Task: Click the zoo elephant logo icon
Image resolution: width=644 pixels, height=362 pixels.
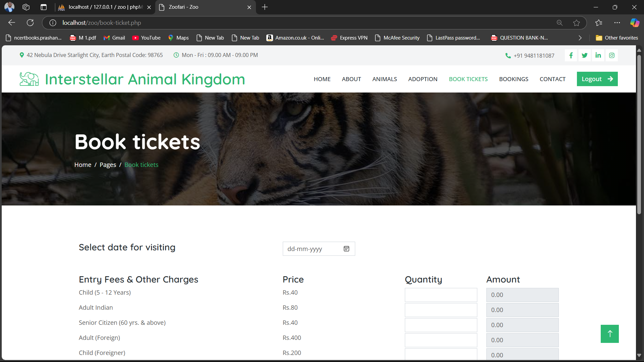Action: tap(29, 79)
